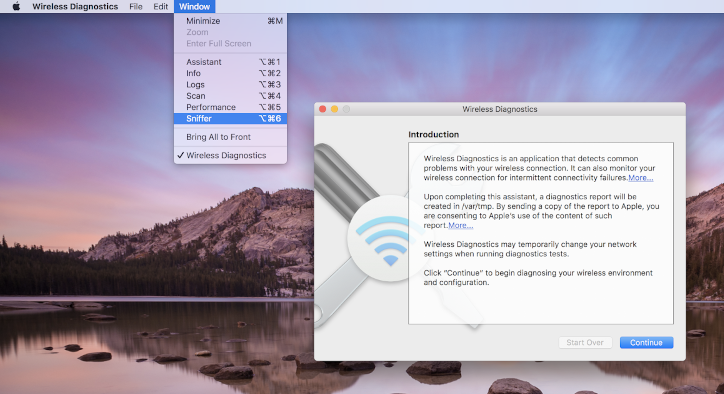Screen dimensions: 724x394
Task: Open the Apple menu
Action: click(x=16, y=6)
